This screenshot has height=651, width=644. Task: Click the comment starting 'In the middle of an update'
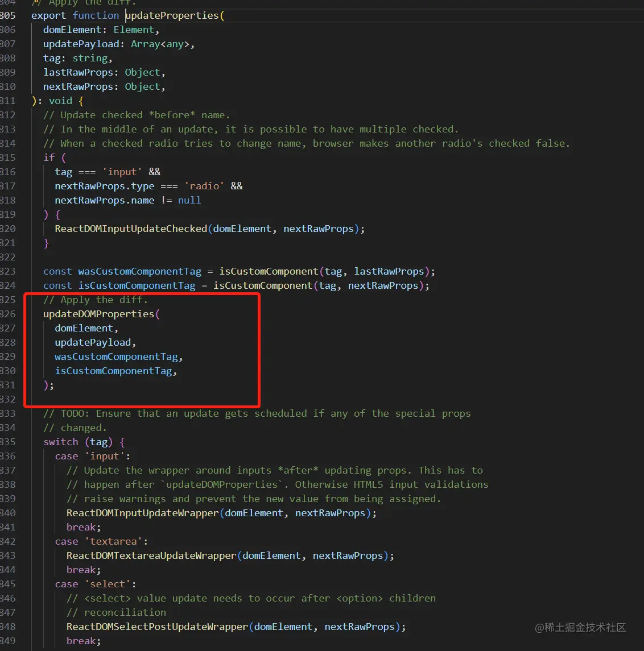pos(251,129)
